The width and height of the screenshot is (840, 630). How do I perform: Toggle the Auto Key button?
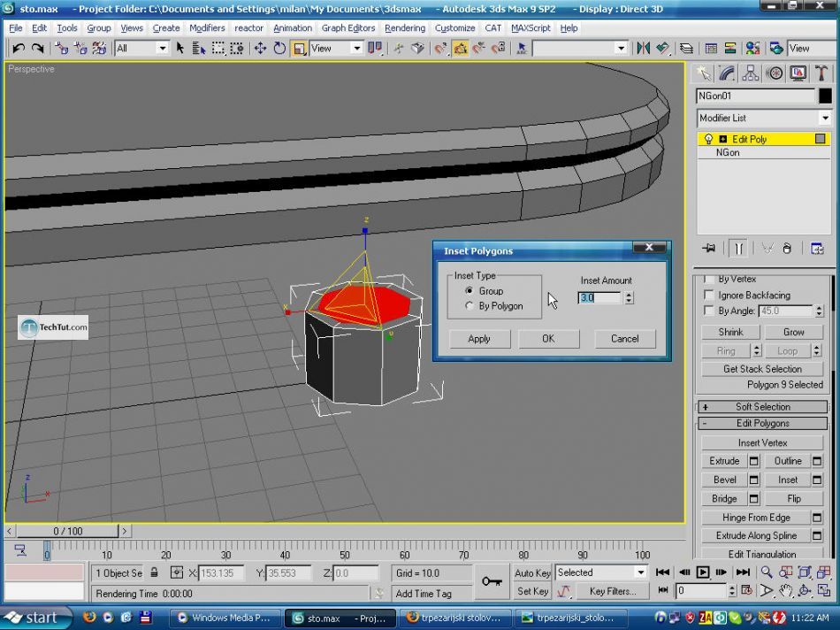532,572
